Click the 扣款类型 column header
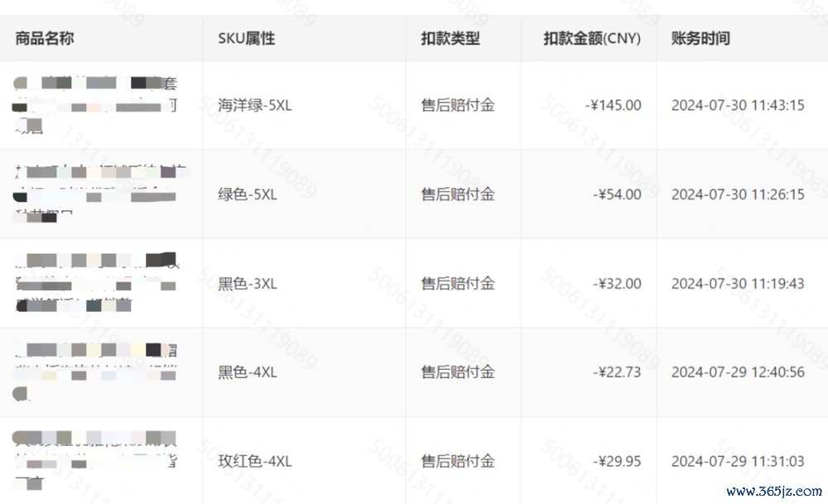The width and height of the screenshot is (828, 504). (x=450, y=39)
